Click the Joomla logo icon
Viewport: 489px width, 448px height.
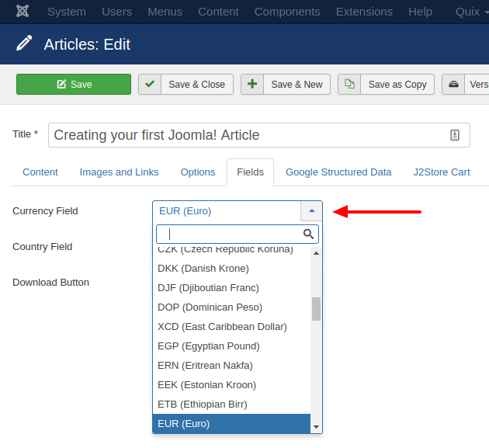pos(23,11)
